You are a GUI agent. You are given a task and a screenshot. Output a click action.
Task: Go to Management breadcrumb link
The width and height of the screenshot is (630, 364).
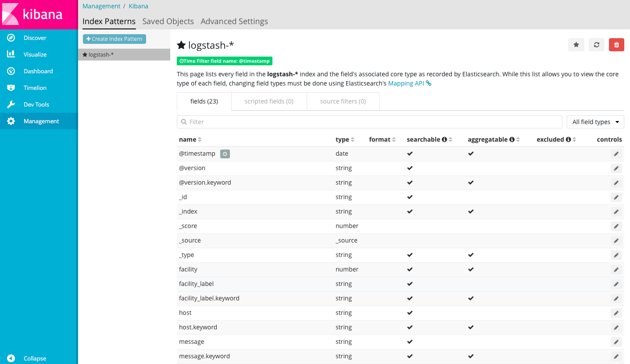[x=101, y=6]
